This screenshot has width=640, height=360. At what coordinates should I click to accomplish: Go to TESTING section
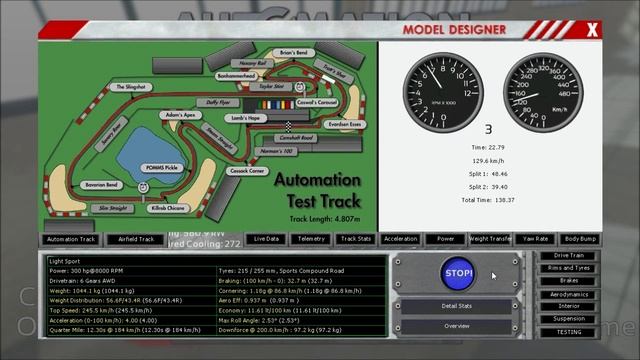click(569, 332)
